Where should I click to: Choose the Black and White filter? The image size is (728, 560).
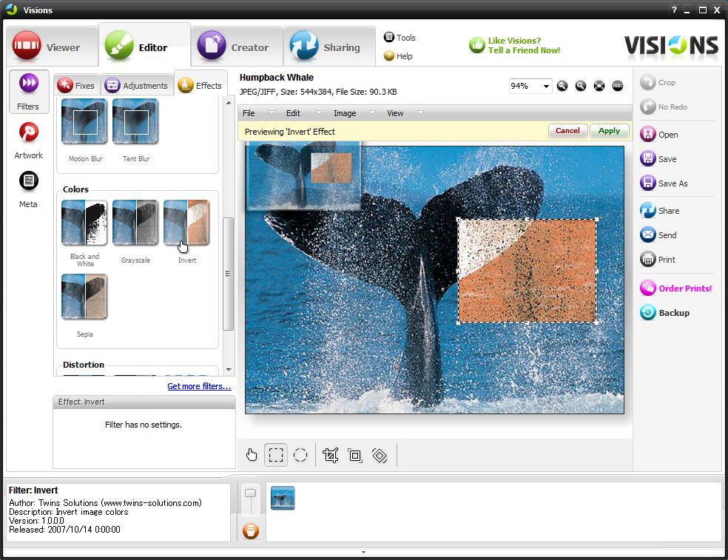coord(84,223)
